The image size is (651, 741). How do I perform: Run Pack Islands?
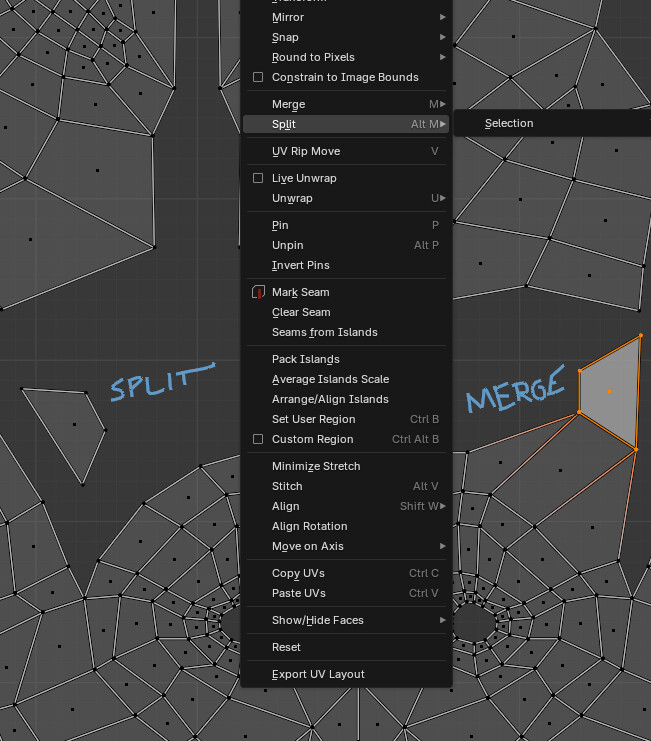pyautogui.click(x=346, y=359)
